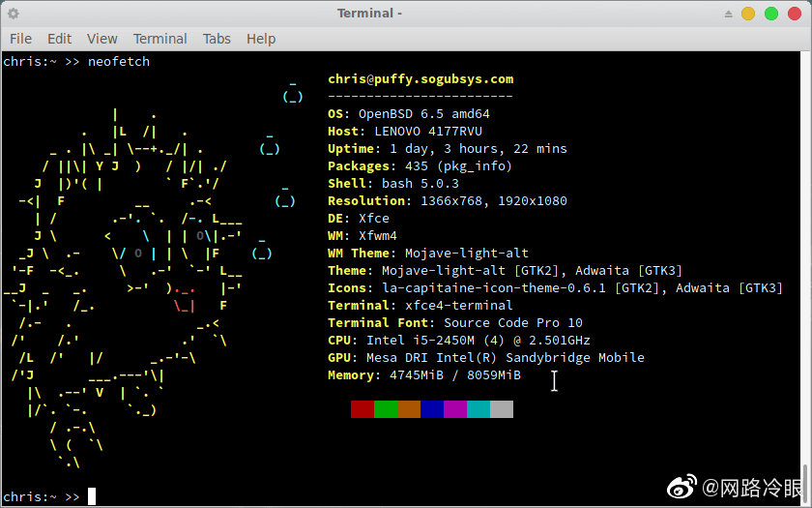Click the chris@puffy.sogubsys.com hostname text

(420, 79)
